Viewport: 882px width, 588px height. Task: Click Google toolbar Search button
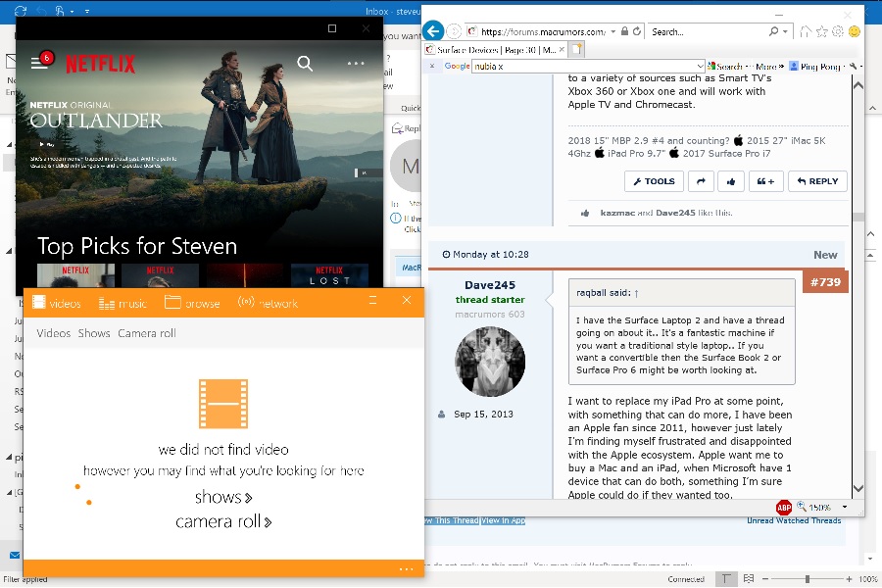[724, 67]
